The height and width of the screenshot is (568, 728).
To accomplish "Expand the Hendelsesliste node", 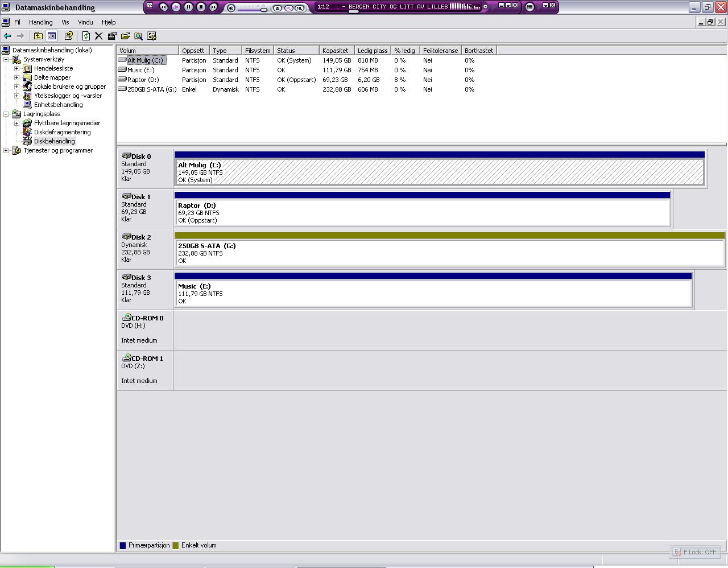I will 17,68.
